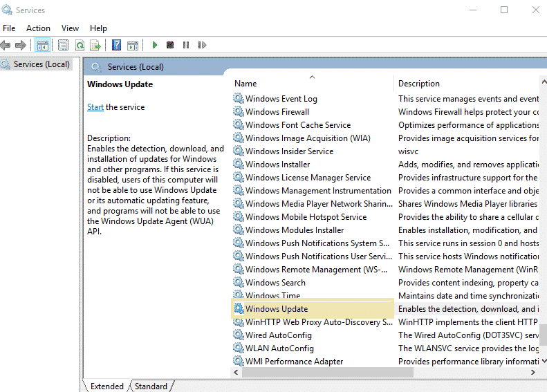Viewport: 547px width, 392px height.
Task: Click the Back arrow in the toolbar
Action: click(x=6, y=45)
